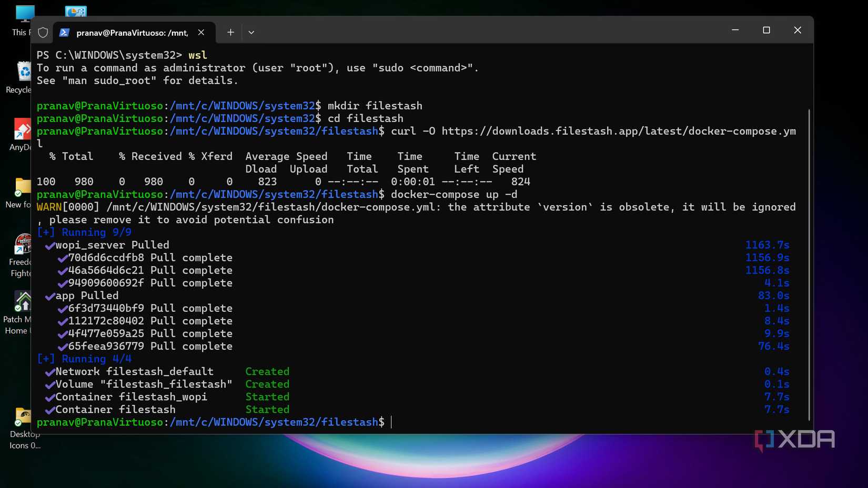Minimize the Windows Terminal window
Image resolution: width=868 pixels, height=488 pixels.
[x=735, y=30]
